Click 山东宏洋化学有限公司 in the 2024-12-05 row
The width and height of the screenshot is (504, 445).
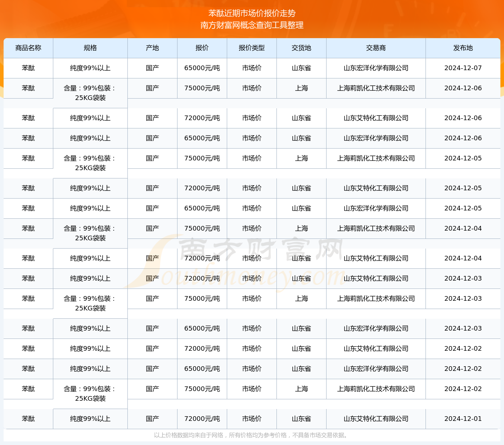(x=376, y=208)
